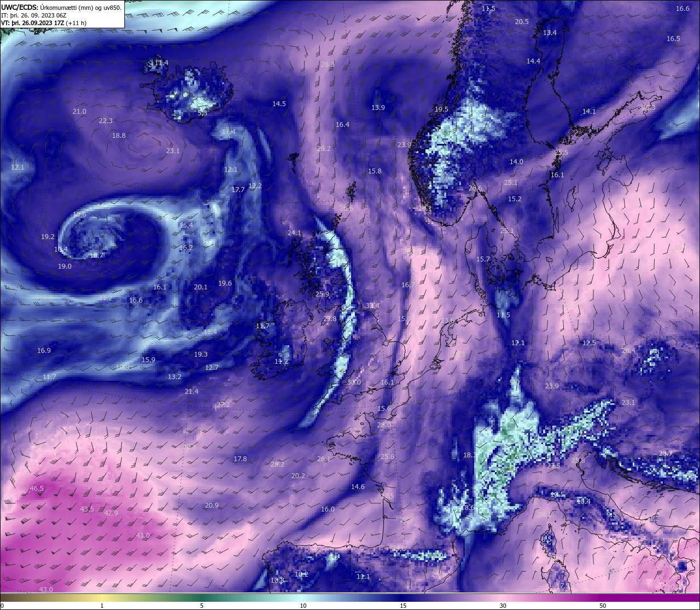The height and width of the screenshot is (610, 700).
Task: Click the 25.9 value label
Action: click(323, 294)
